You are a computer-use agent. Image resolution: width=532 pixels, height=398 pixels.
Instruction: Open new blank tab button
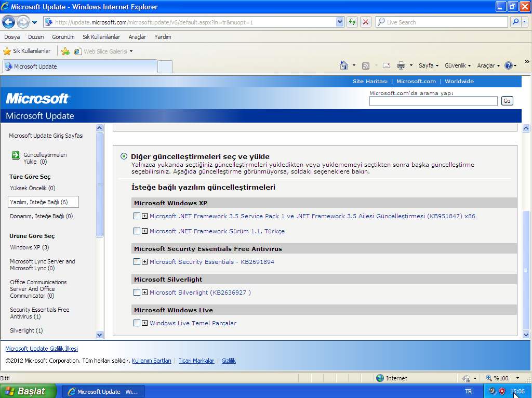click(x=165, y=67)
